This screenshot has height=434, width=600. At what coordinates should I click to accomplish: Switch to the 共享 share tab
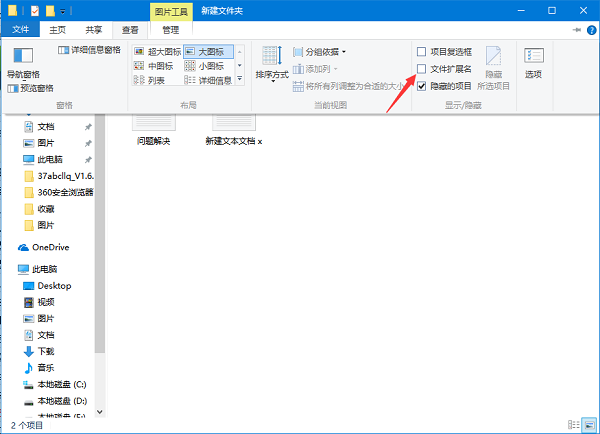click(x=93, y=30)
